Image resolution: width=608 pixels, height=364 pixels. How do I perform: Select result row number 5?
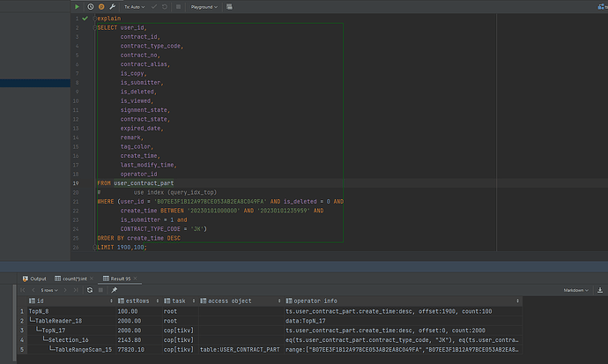click(22, 350)
